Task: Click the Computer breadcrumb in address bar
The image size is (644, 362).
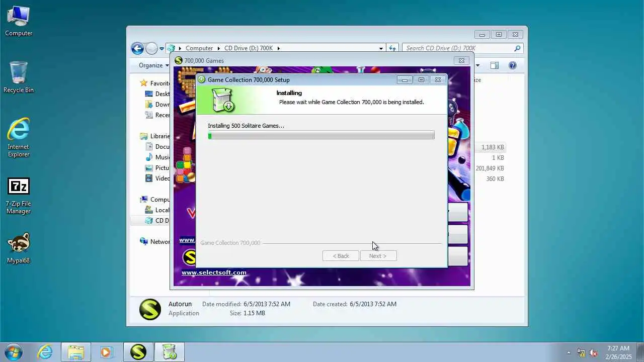Action: coord(199,48)
